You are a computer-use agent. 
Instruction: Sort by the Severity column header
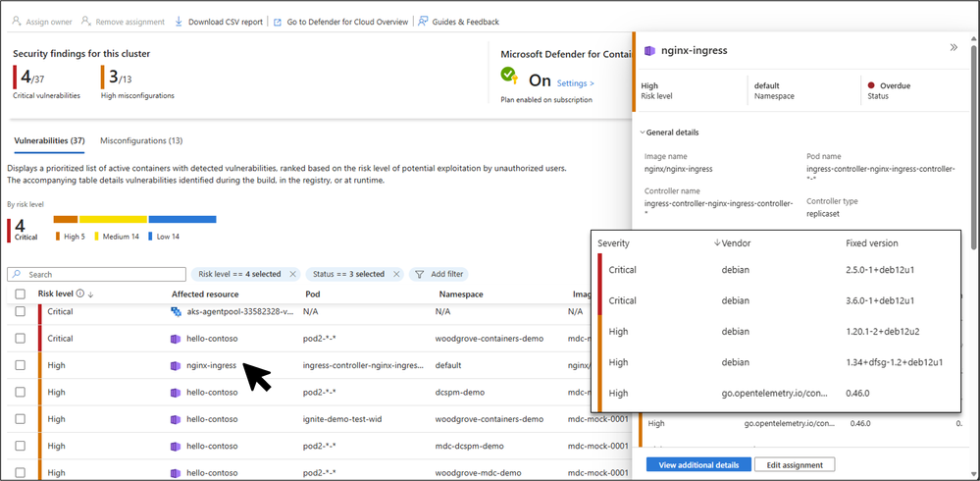pyautogui.click(x=613, y=243)
